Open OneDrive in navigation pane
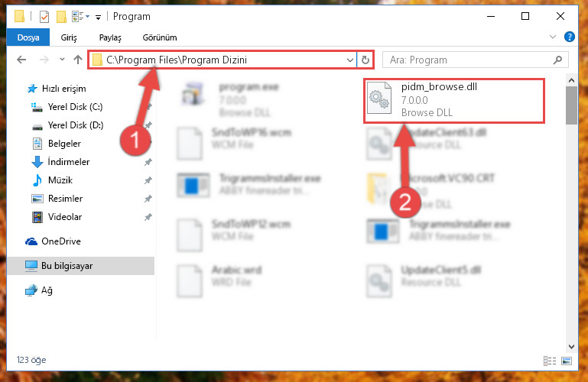This screenshot has width=588, height=382. point(60,241)
